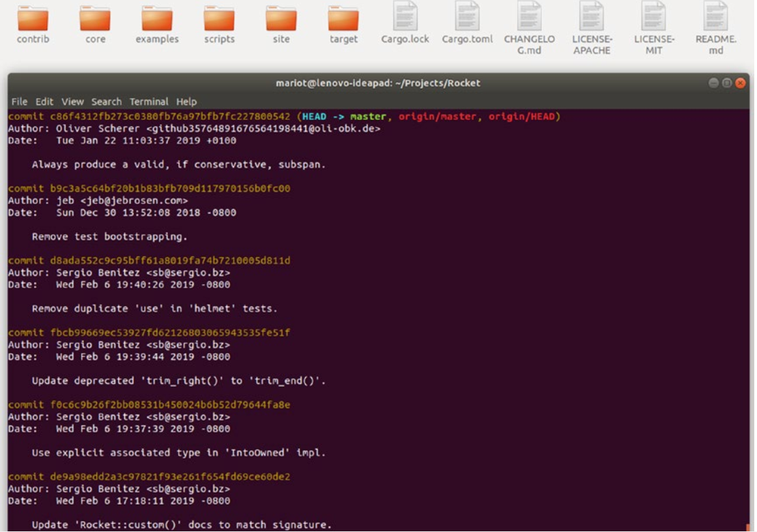Click message 'Remove test bootstrapping.'
Screen dimensions: 757x532
pos(110,237)
